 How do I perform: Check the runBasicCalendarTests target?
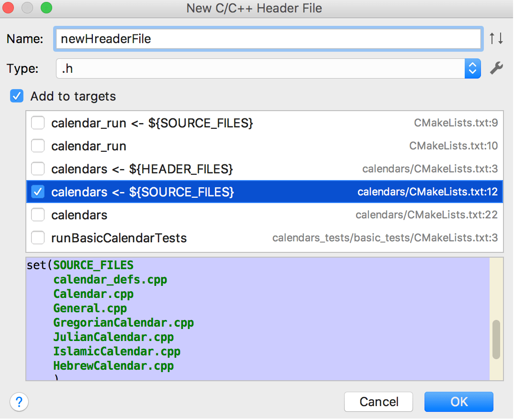[38, 238]
